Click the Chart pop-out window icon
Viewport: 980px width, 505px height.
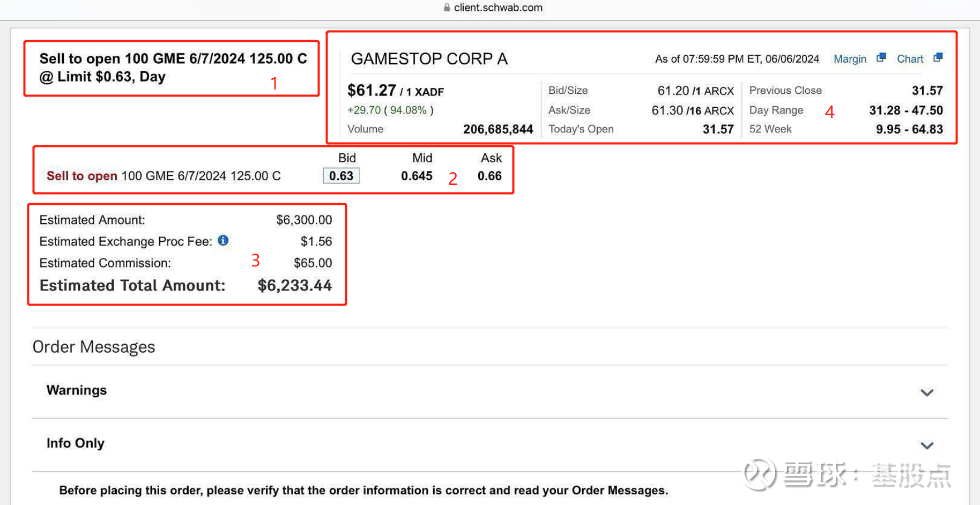tap(938, 57)
